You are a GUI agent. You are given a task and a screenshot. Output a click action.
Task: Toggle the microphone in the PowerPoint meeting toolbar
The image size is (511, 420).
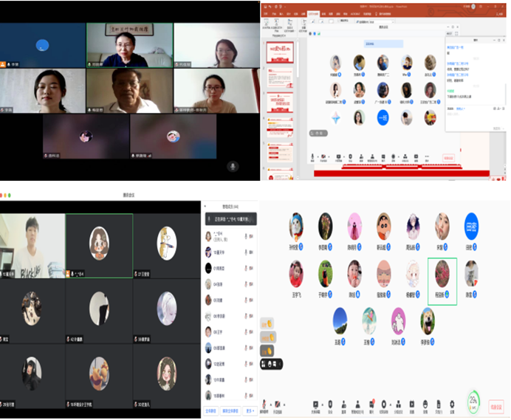click(x=312, y=156)
